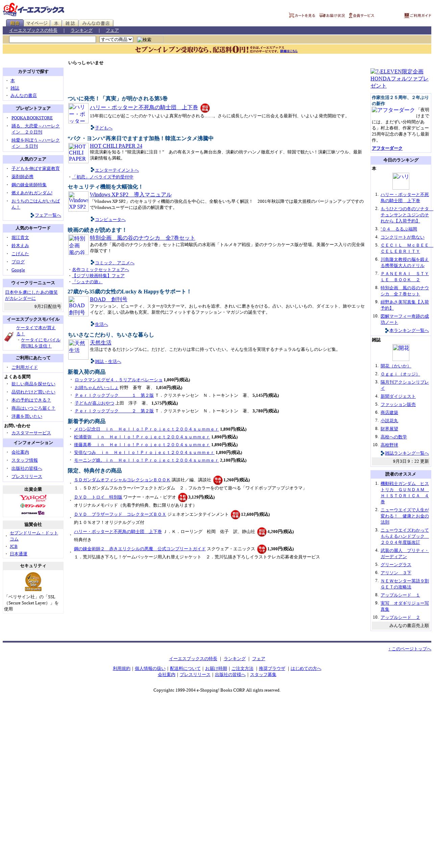Open POOKA BOOKSTORE fair link
The image size is (434, 868).
pyautogui.click(x=32, y=118)
